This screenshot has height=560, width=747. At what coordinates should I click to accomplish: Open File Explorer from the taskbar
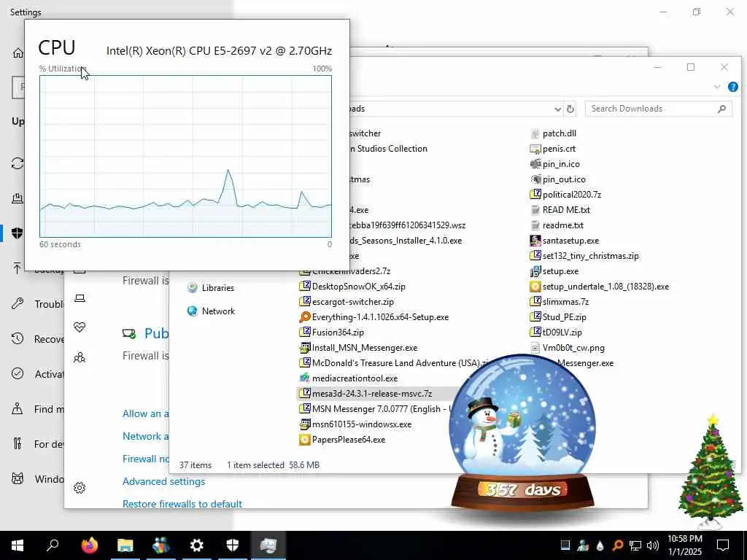[125, 545]
